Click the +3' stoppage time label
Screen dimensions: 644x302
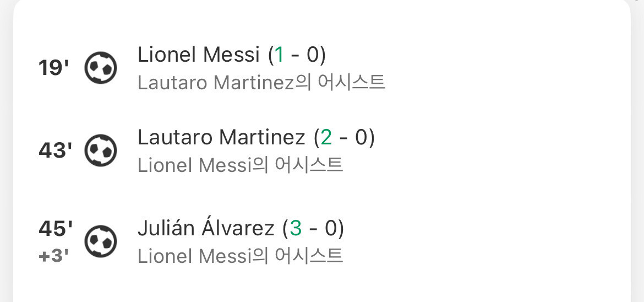point(54,256)
